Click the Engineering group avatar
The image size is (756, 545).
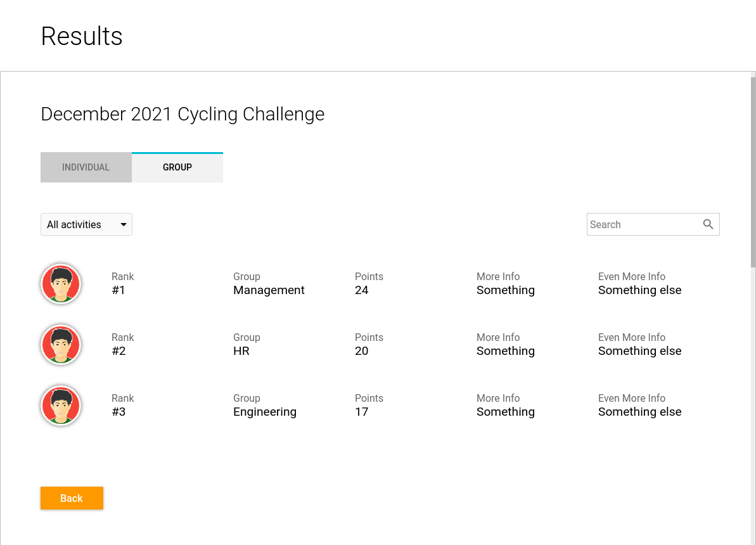(61, 406)
